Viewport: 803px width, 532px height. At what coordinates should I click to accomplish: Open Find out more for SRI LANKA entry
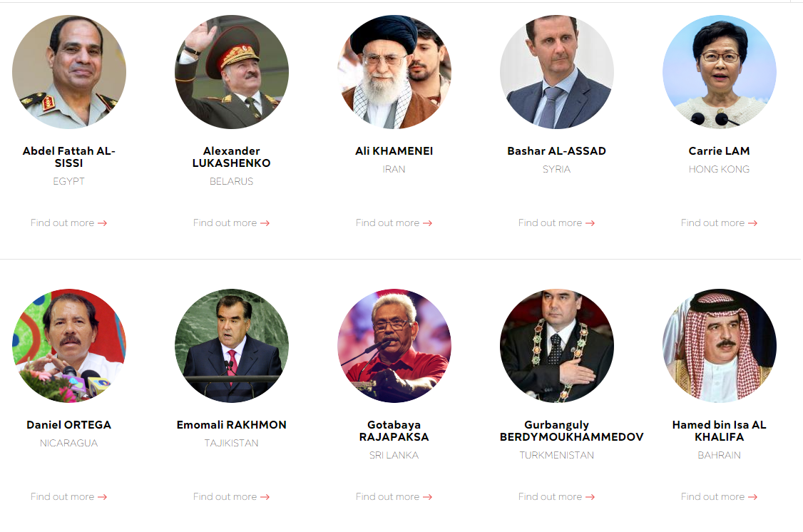394,496
